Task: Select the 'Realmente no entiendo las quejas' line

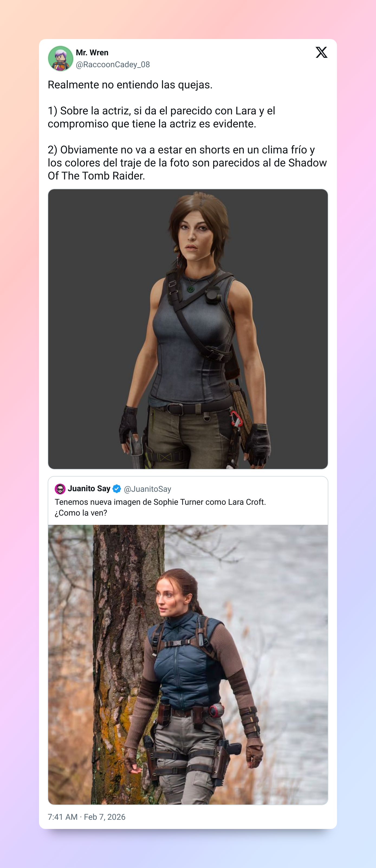Action: [130, 85]
